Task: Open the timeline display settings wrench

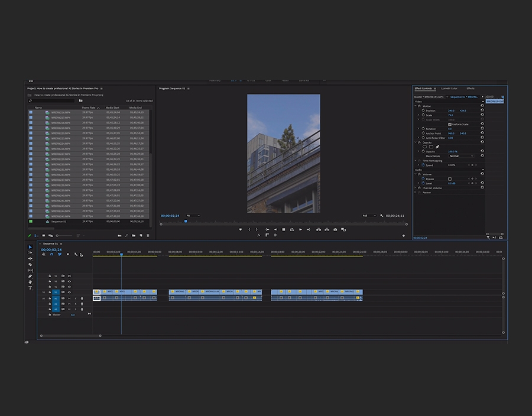Action: (x=76, y=254)
